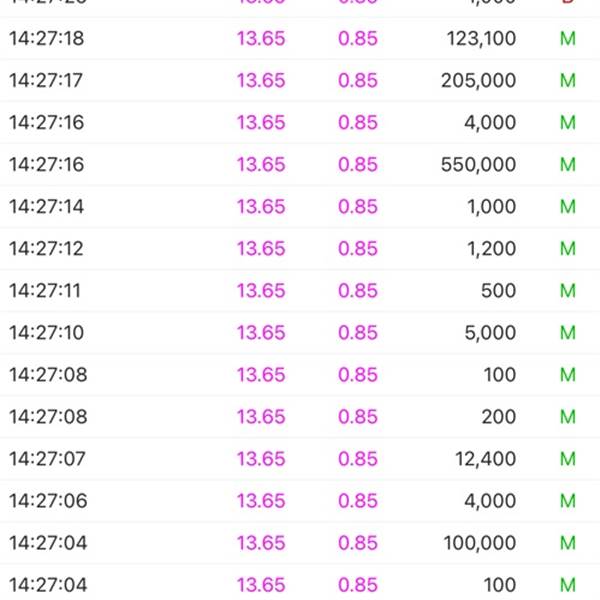Tap the 14:27:08 trade of 100 shares
Viewport: 600px width, 600px height.
click(300, 375)
